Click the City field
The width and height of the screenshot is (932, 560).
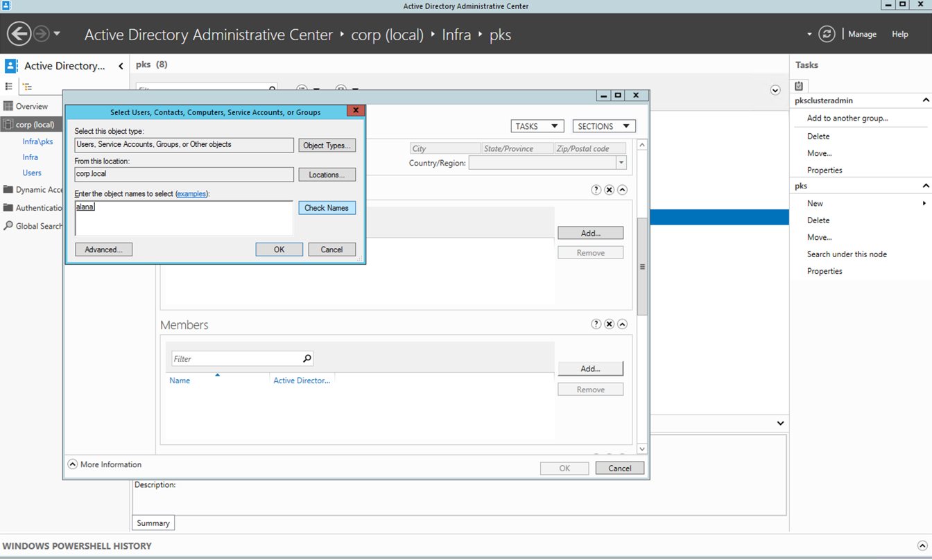pyautogui.click(x=445, y=148)
